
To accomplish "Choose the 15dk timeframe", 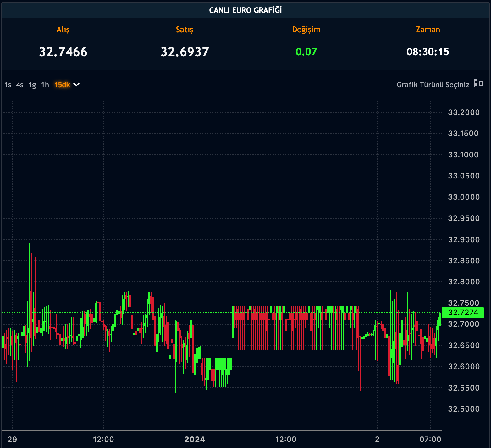I will coord(62,85).
